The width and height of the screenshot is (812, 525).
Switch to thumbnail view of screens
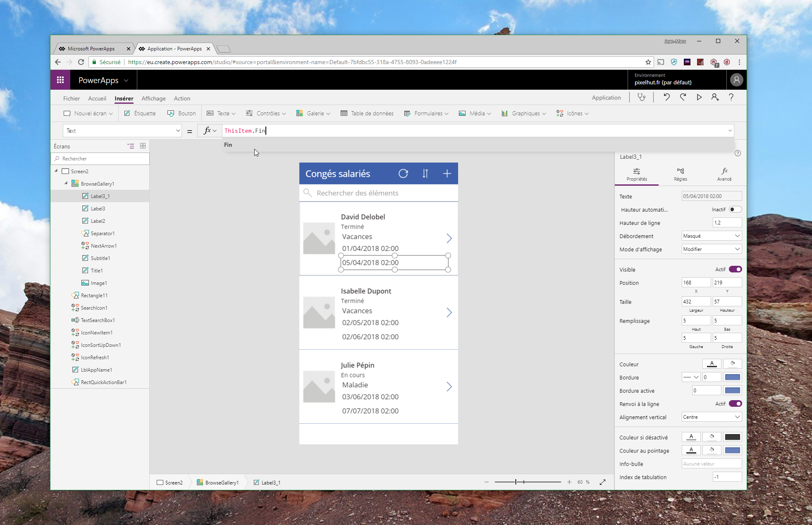[x=143, y=146]
